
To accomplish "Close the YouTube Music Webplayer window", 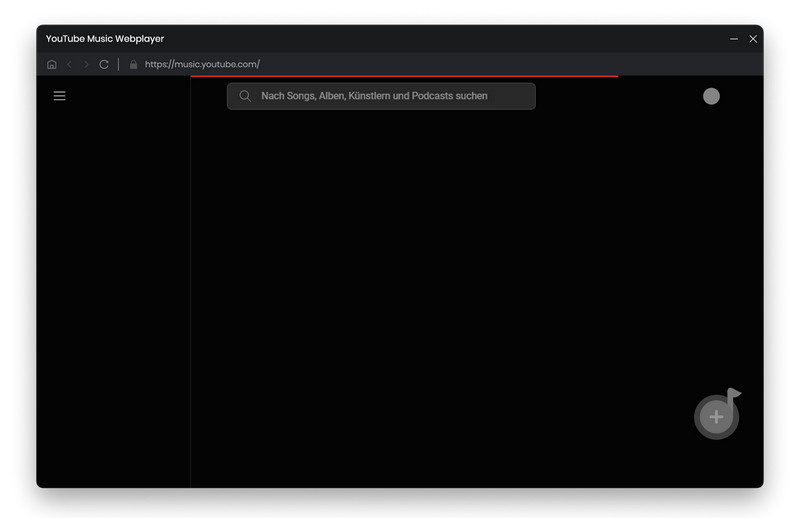I will click(753, 39).
